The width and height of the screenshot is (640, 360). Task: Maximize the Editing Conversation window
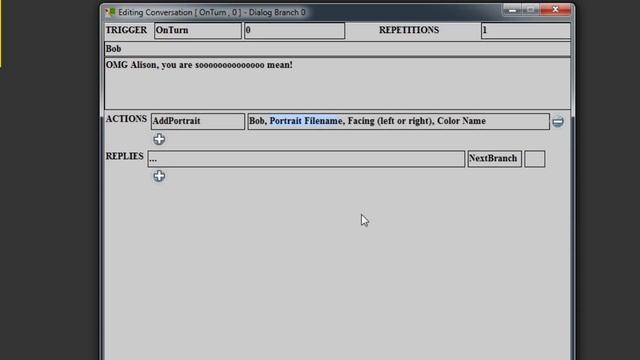(530, 9)
